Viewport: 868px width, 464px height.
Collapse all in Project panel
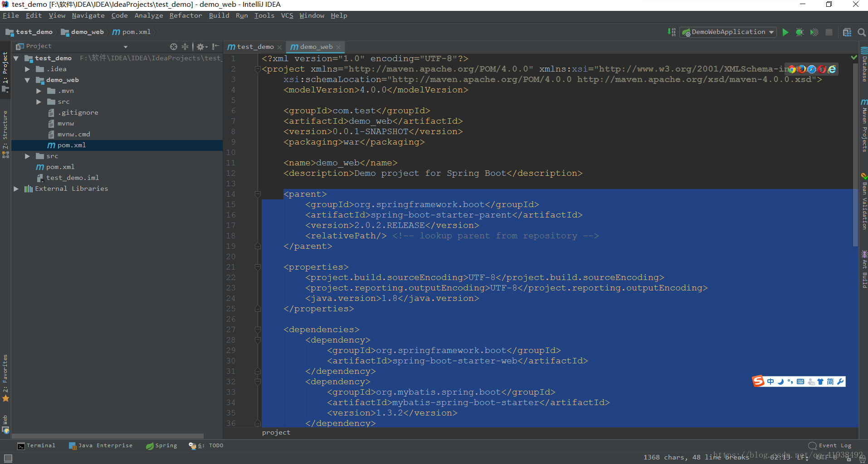click(185, 46)
